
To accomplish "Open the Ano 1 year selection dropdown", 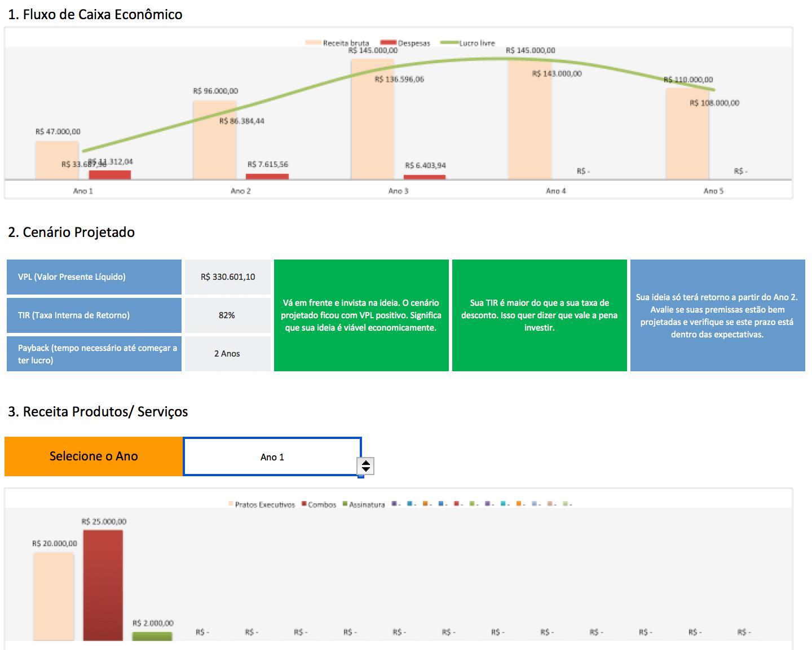I will pyautogui.click(x=272, y=457).
